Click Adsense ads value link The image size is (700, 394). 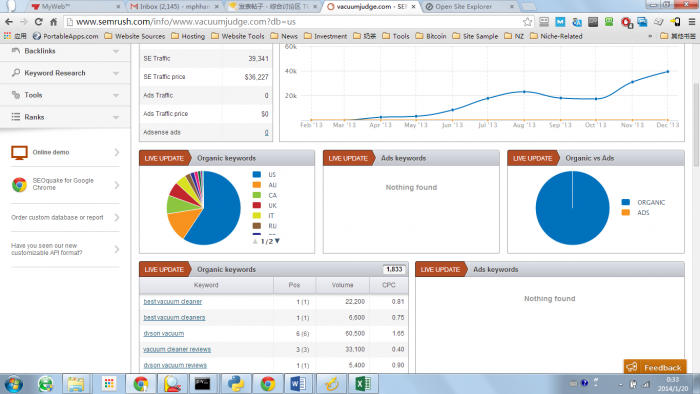coord(267,132)
